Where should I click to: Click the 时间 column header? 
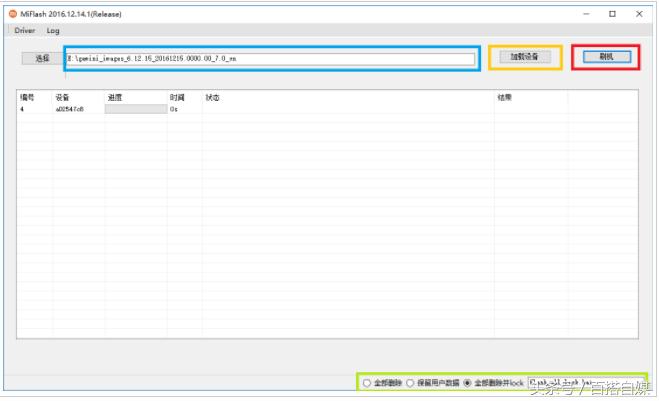[x=177, y=97]
